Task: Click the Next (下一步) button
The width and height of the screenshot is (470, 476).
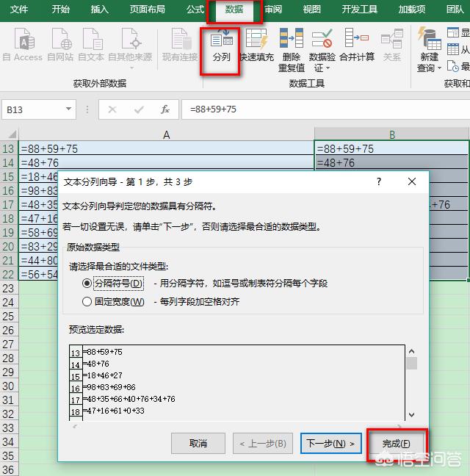Action: coord(330,443)
